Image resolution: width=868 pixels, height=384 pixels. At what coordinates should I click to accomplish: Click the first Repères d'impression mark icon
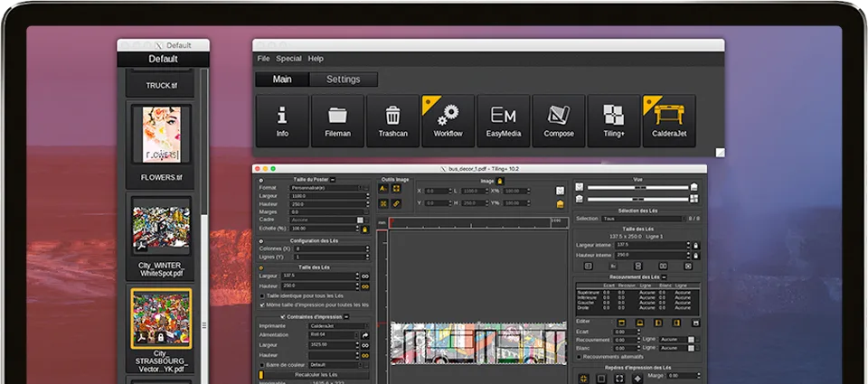click(583, 379)
